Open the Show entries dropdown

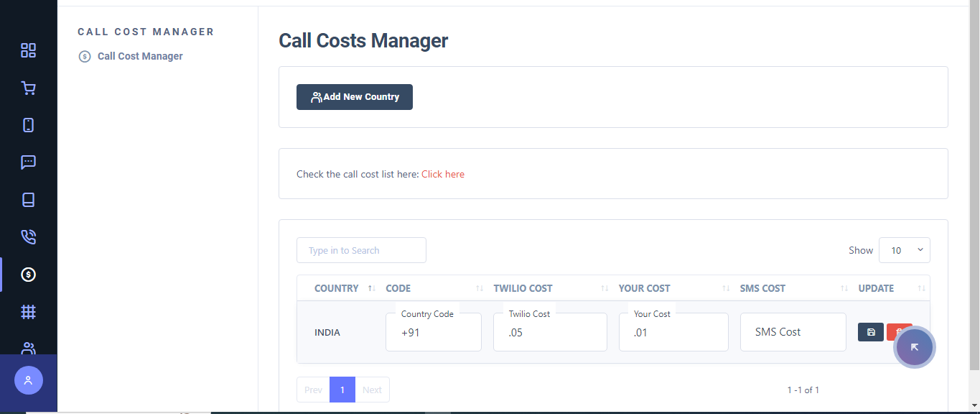904,249
